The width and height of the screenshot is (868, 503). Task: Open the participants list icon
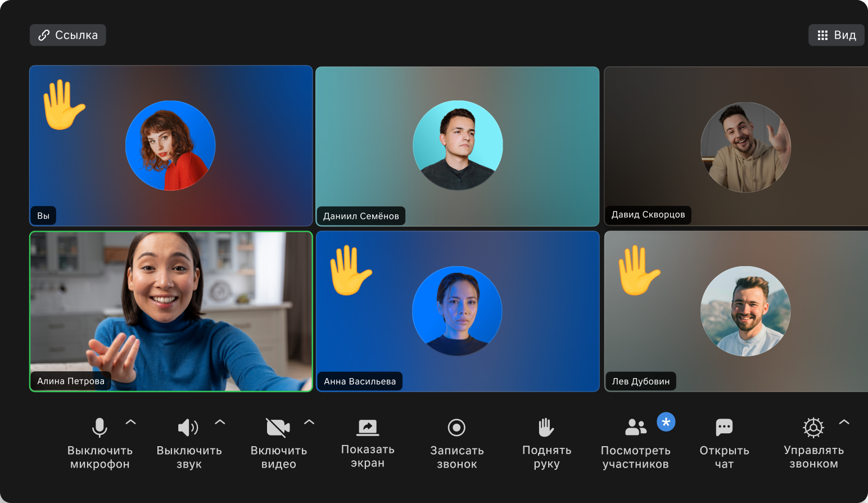point(635,428)
